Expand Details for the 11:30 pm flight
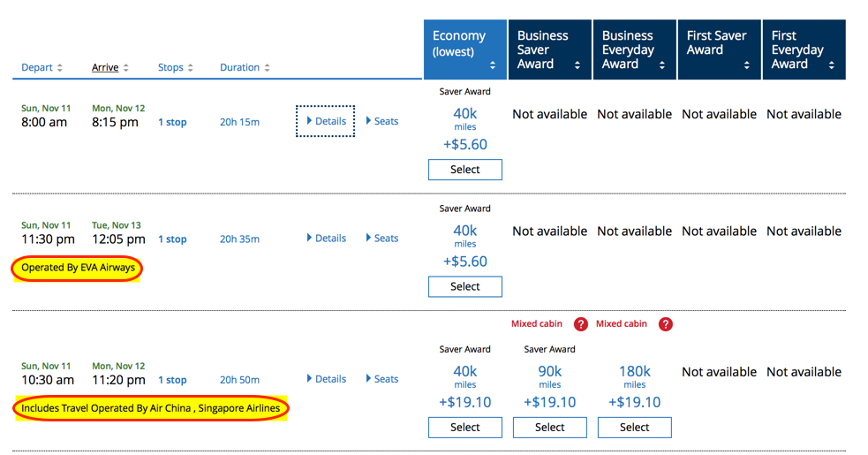Image resolution: width=868 pixels, height=455 pixels. pyautogui.click(x=326, y=238)
